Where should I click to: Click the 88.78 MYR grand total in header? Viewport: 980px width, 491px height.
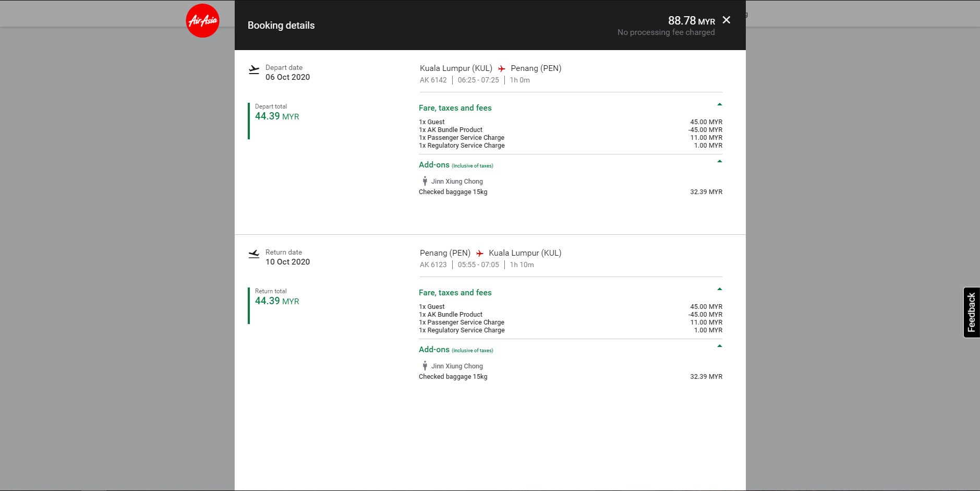691,21
